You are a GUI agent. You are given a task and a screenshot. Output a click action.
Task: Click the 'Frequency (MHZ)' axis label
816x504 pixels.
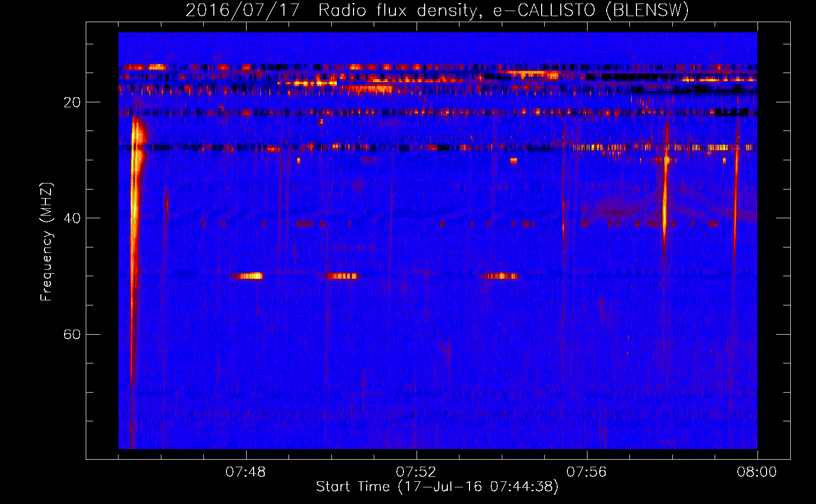46,242
